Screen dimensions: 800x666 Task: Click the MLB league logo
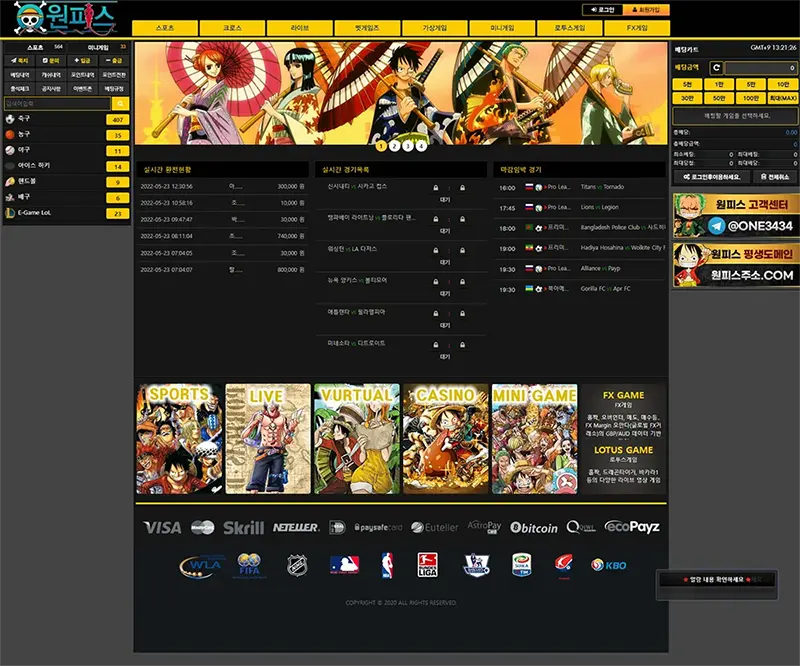344,565
